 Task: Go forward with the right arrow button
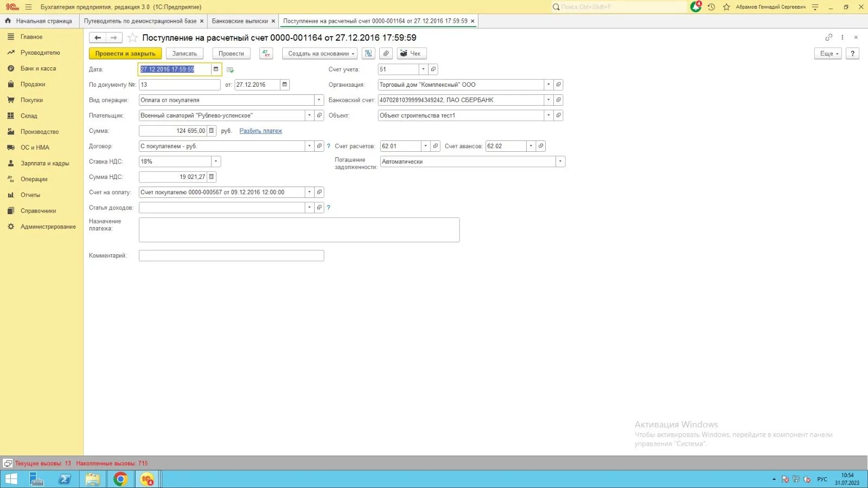pyautogui.click(x=114, y=37)
